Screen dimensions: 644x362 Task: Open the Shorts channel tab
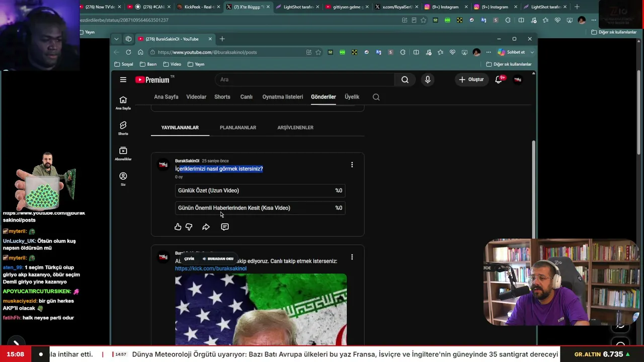[222, 97]
